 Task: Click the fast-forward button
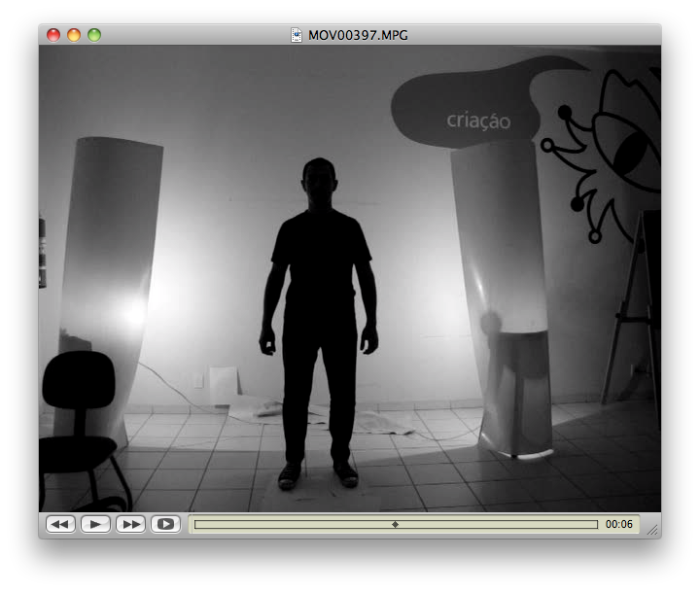point(131,524)
